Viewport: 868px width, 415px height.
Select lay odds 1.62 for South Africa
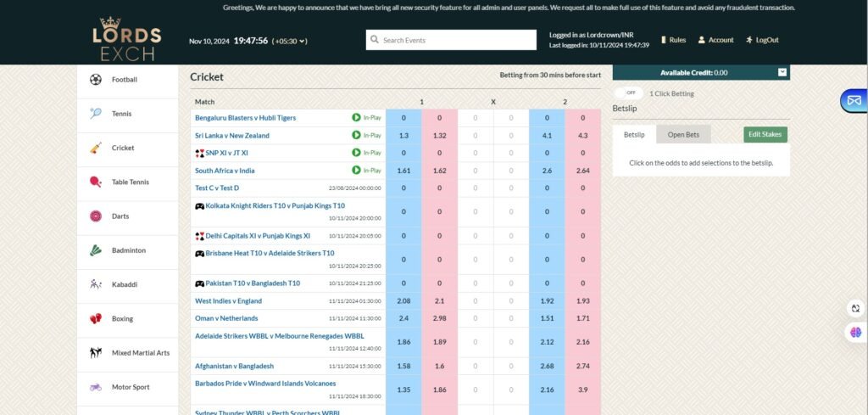point(440,171)
